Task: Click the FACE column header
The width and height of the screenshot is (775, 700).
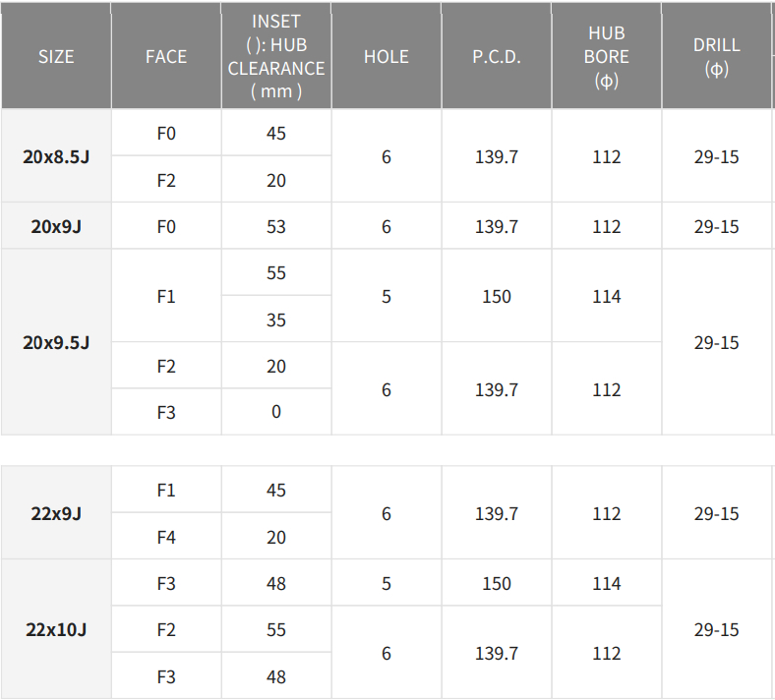Action: [x=166, y=56]
